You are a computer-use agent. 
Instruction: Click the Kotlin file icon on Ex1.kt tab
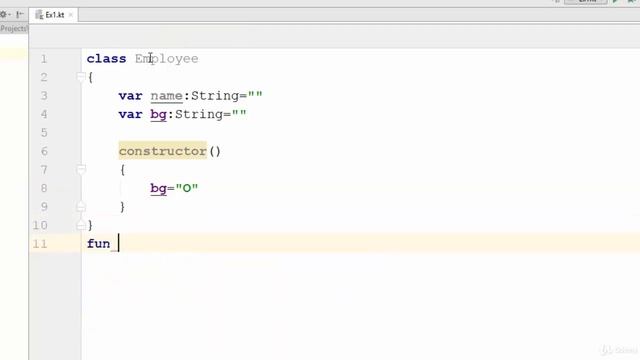click(39, 15)
